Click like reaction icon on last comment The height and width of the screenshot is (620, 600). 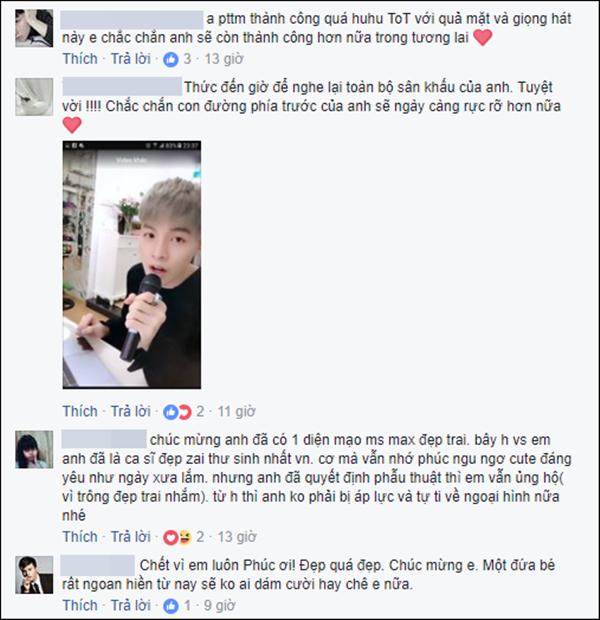tap(171, 606)
